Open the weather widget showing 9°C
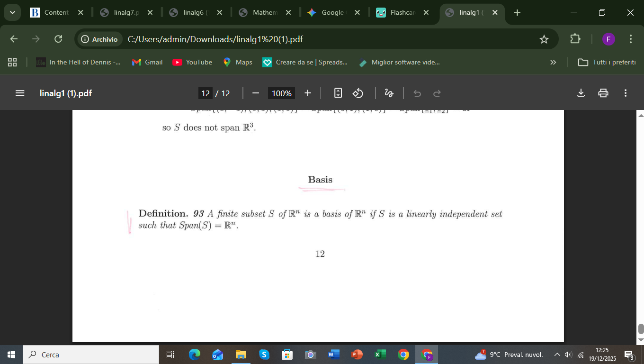 coord(509,355)
